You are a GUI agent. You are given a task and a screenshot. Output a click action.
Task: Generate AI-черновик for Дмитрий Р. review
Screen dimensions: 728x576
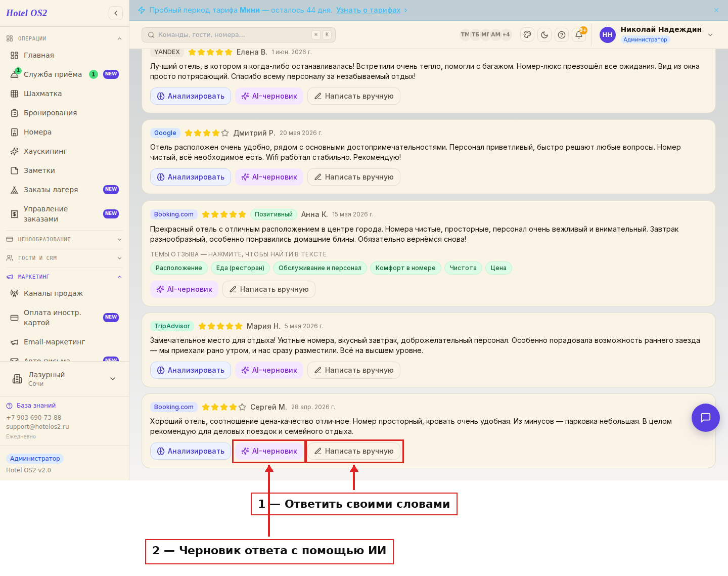click(269, 177)
